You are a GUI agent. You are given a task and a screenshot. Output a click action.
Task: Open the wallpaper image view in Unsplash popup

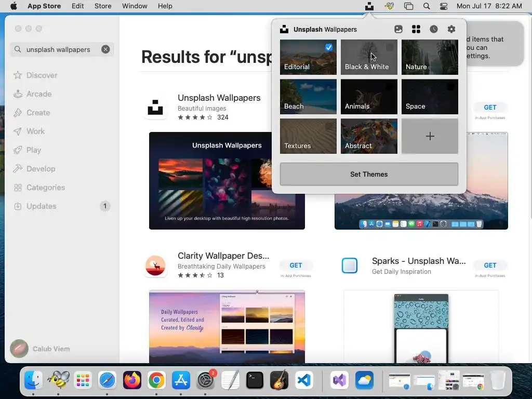pos(398,29)
